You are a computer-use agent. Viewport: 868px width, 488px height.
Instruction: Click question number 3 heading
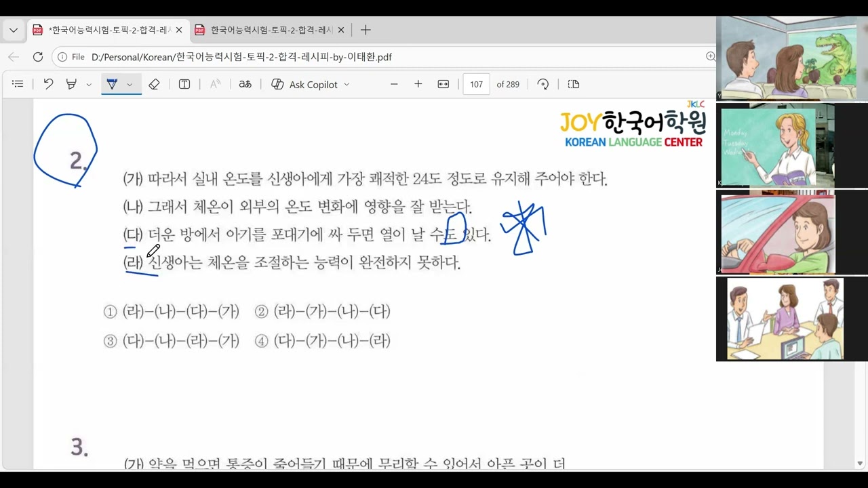click(x=79, y=448)
